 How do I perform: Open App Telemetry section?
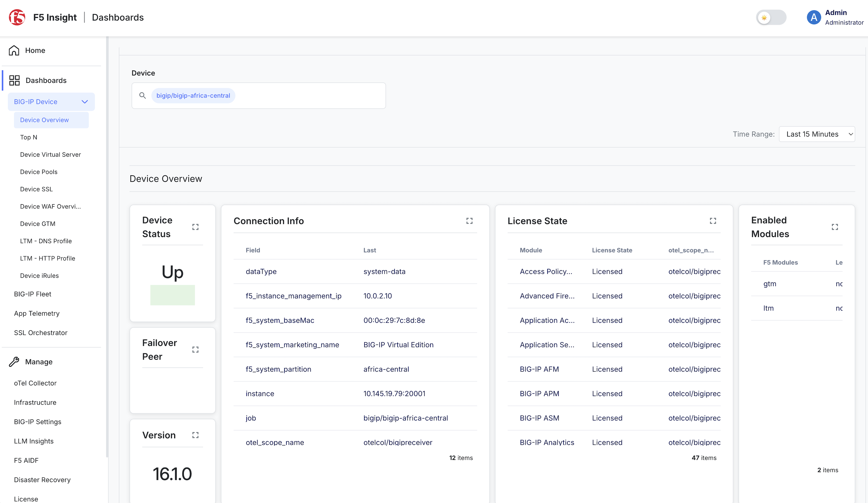(x=36, y=313)
